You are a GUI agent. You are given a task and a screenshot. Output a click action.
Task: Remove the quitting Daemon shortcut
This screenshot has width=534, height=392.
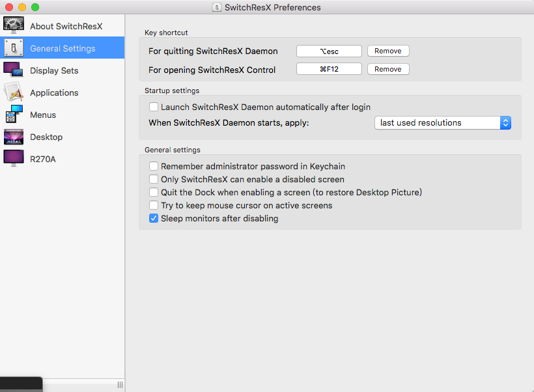point(388,51)
